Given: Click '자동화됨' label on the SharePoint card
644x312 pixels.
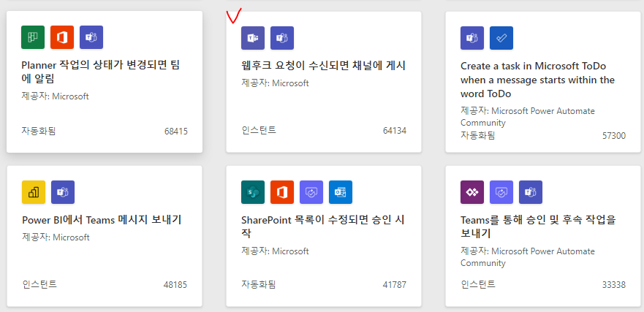Looking at the screenshot, I should pyautogui.click(x=258, y=284).
